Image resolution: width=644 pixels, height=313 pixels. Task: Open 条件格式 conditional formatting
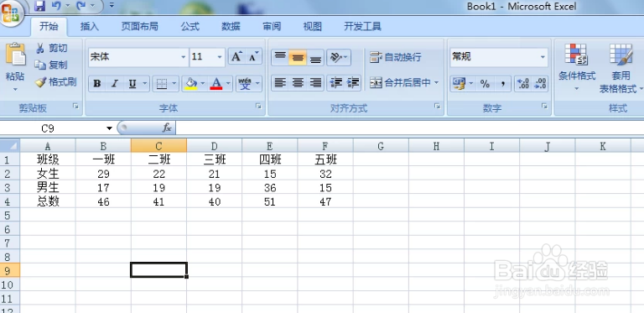[577, 68]
